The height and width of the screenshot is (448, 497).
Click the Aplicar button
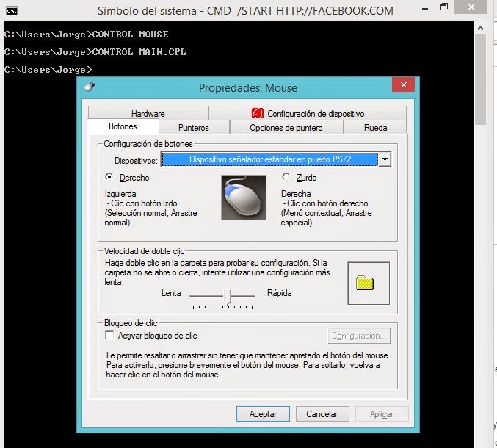[382, 414]
